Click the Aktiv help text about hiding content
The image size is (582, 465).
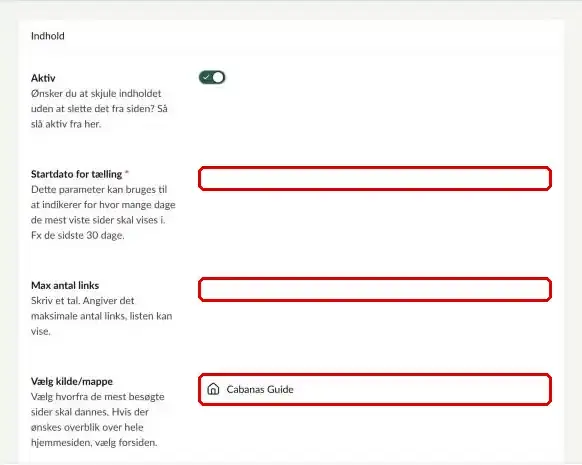point(99,109)
